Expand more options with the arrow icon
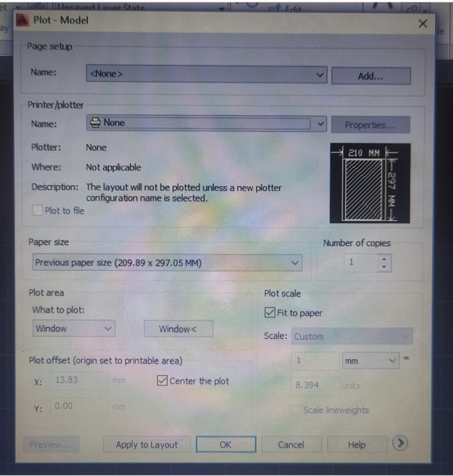 [x=400, y=443]
